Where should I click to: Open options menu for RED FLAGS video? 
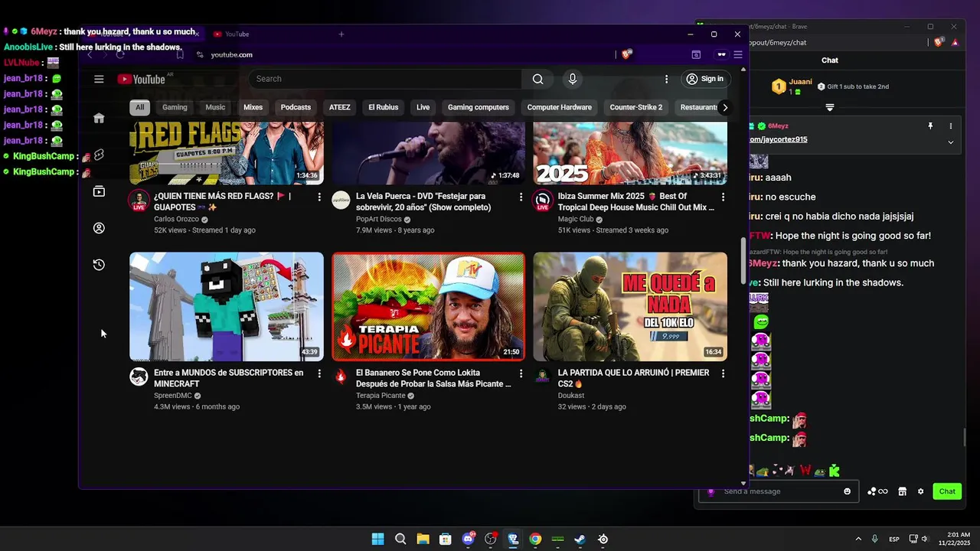[x=319, y=197]
